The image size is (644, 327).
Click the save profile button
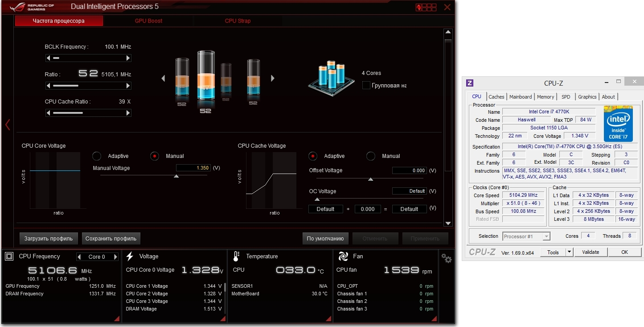(x=111, y=238)
